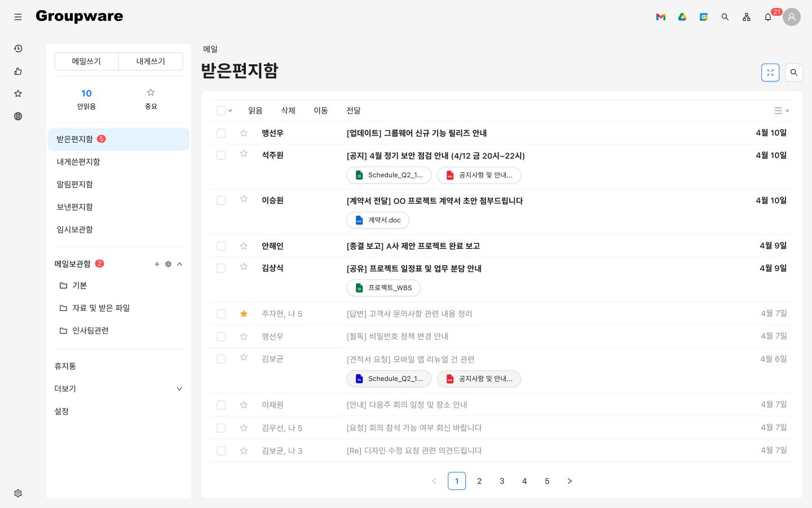Image resolution: width=812 pixels, height=508 pixels.
Task: Open settings gear at bottom left rail
Action: tap(18, 493)
